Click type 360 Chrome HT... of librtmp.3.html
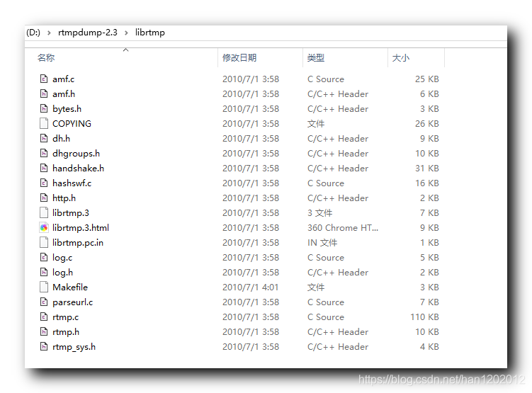Image resolution: width=532 pixels, height=393 pixels. 343,228
